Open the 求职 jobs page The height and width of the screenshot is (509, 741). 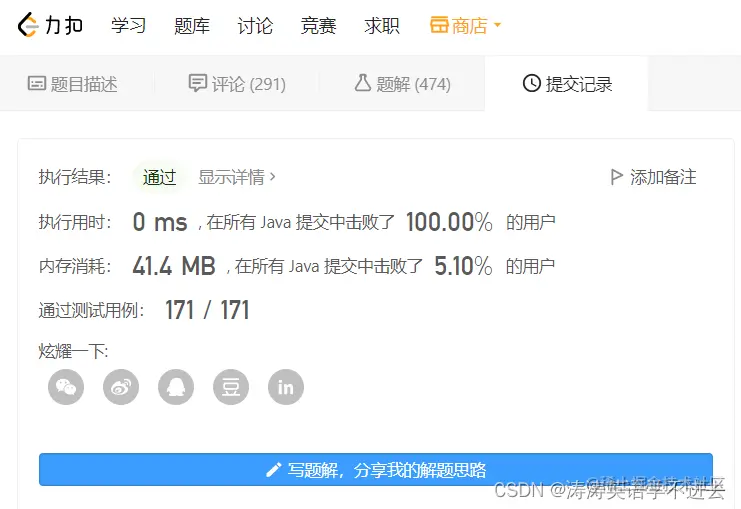coord(381,26)
